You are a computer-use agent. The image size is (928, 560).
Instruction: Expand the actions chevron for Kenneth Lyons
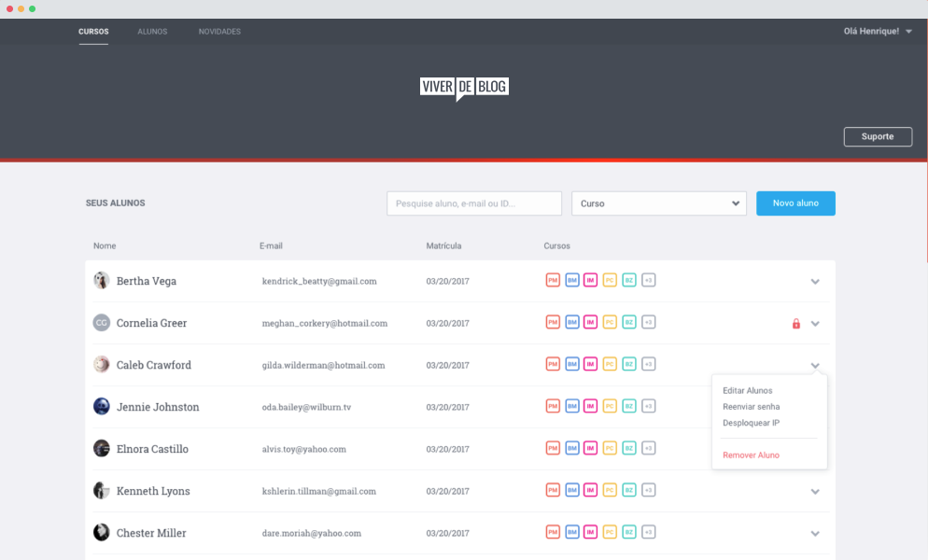click(x=815, y=491)
